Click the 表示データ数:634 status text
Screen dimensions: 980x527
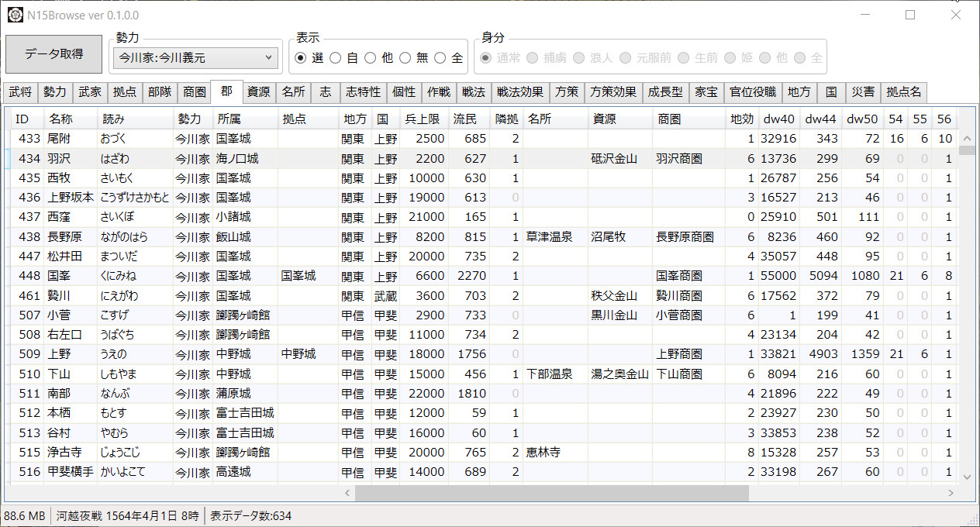[x=250, y=515]
